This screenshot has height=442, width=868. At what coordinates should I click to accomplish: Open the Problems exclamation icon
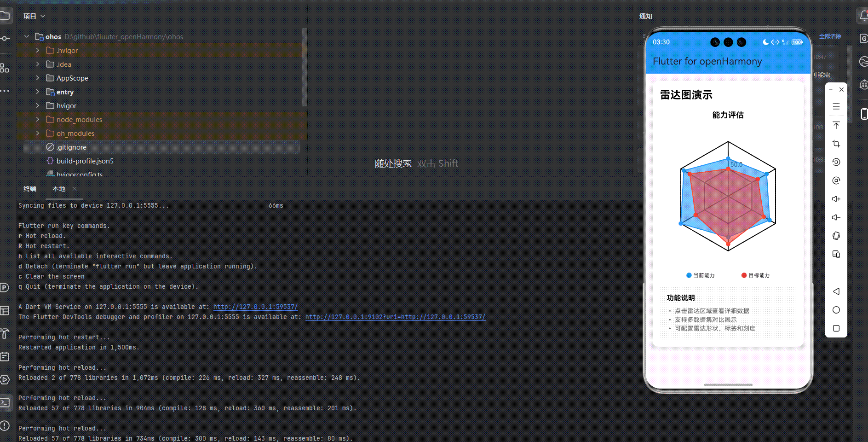pos(5,426)
